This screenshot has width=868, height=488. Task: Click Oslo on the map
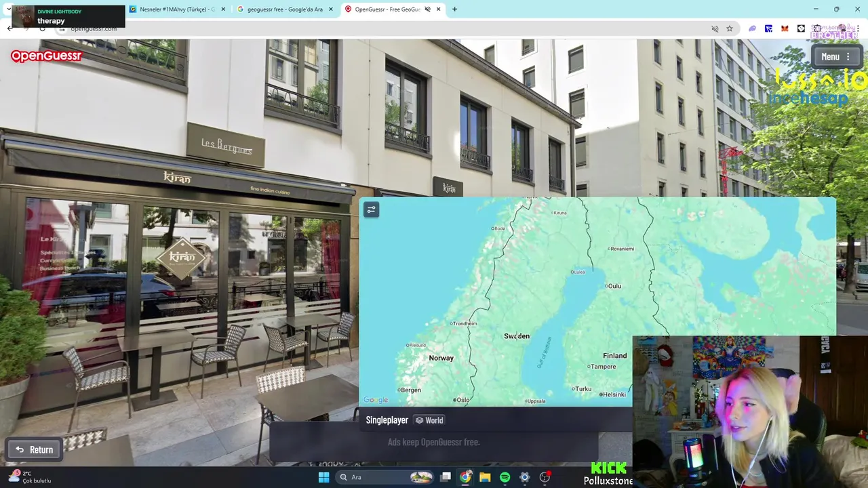tap(462, 400)
